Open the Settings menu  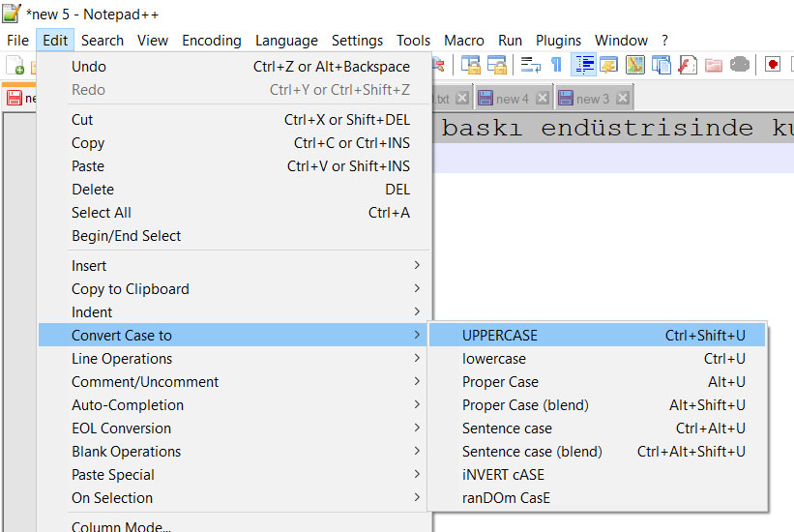[x=357, y=40]
